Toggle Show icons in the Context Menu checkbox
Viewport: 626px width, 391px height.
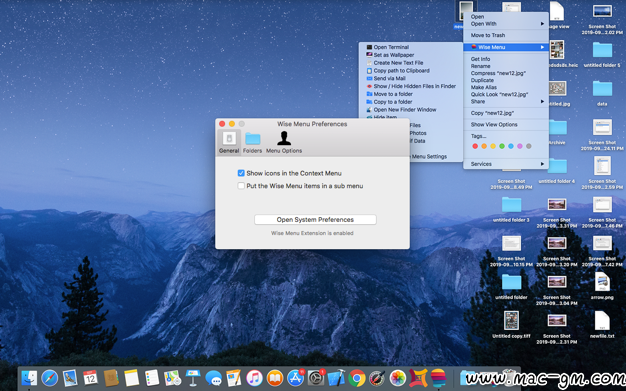pyautogui.click(x=241, y=173)
